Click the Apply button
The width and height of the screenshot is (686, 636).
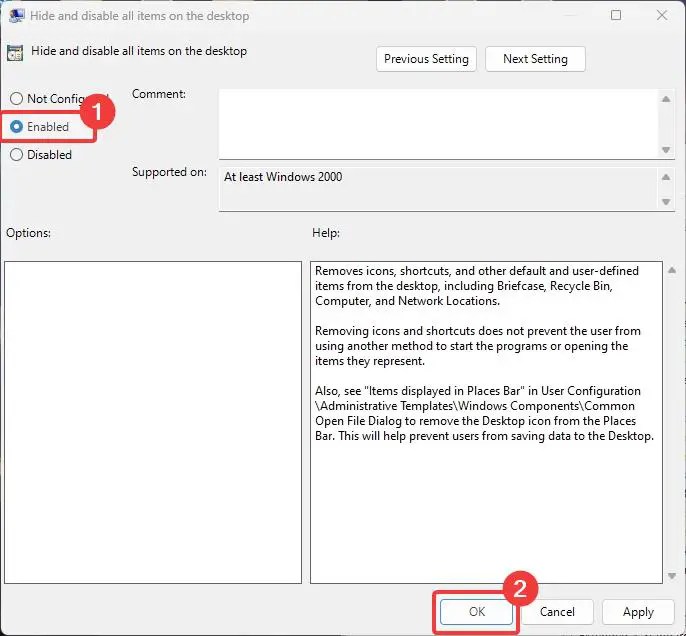pyautogui.click(x=638, y=612)
